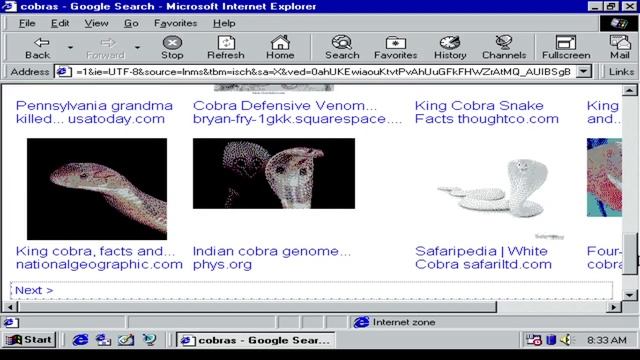Launch Internet Explorer from Quick Launch
This screenshot has height=360, width=640.
(x=80, y=340)
